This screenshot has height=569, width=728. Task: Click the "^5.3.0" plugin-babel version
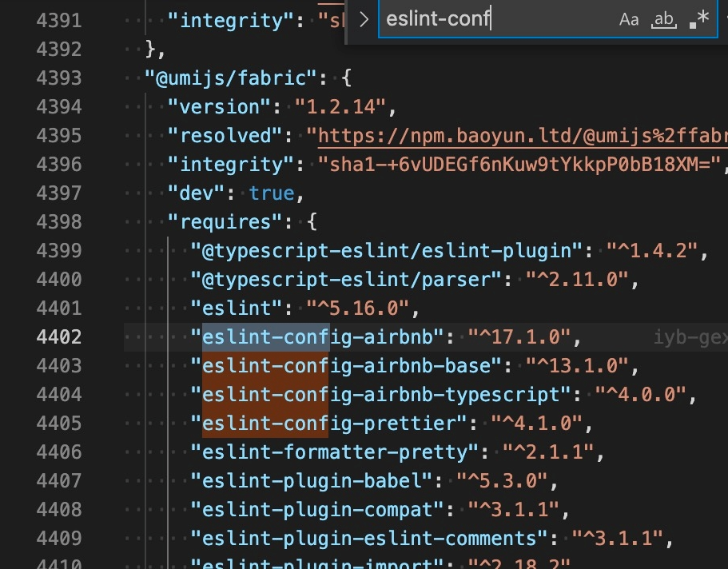coord(502,481)
